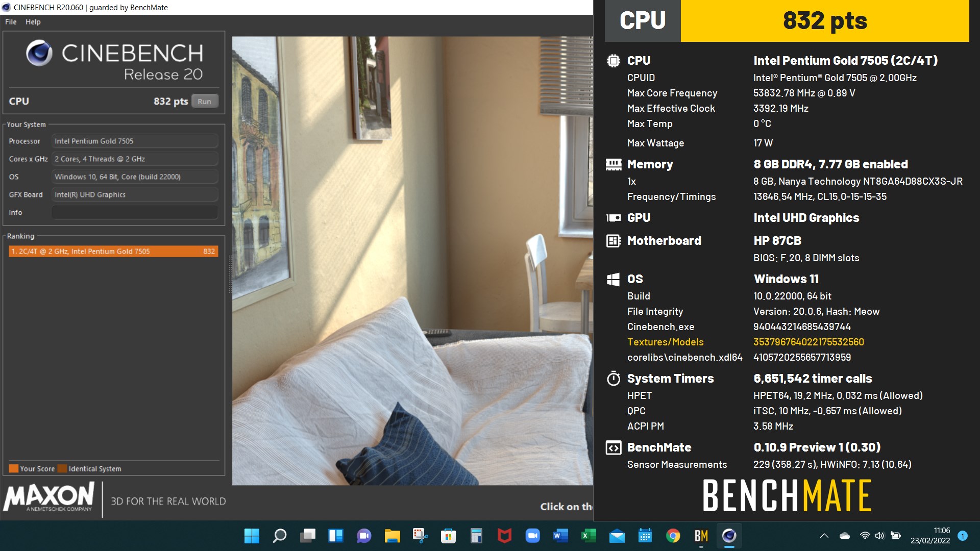Click the rendered room image

pyautogui.click(x=412, y=260)
